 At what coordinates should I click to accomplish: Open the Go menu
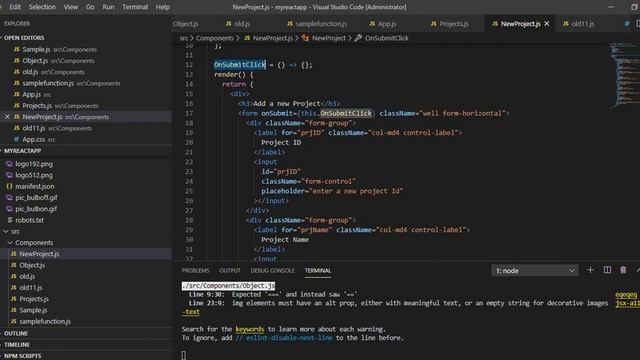(90, 7)
